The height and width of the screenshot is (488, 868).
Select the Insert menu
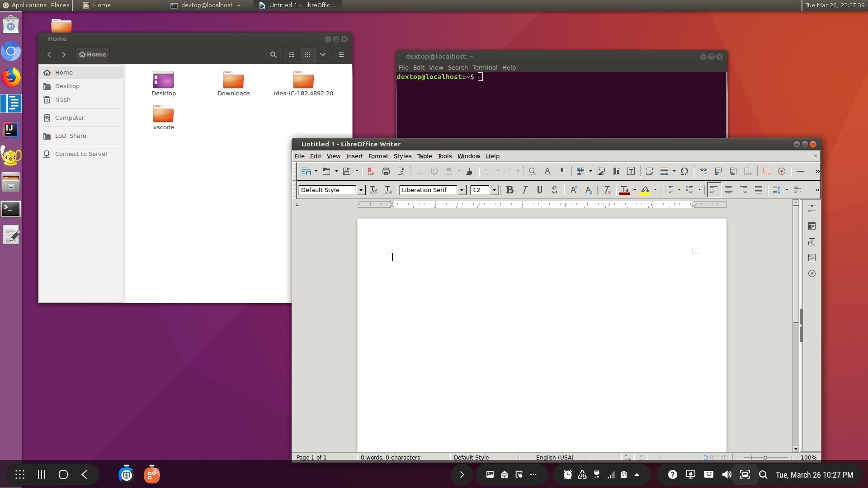355,156
